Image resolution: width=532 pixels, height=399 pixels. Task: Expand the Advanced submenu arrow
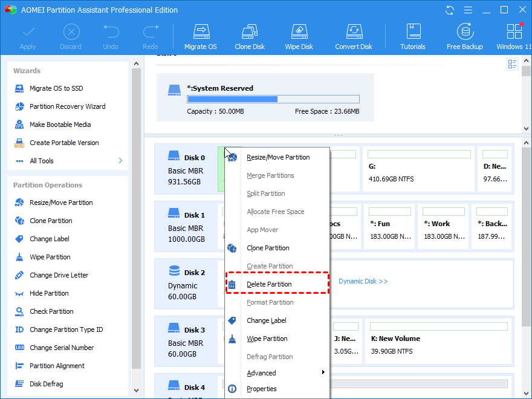323,372
